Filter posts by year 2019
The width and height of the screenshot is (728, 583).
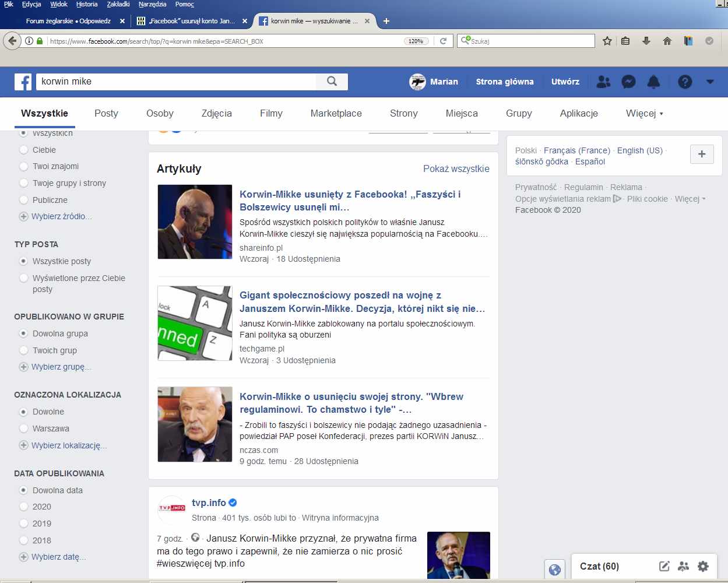pos(24,524)
